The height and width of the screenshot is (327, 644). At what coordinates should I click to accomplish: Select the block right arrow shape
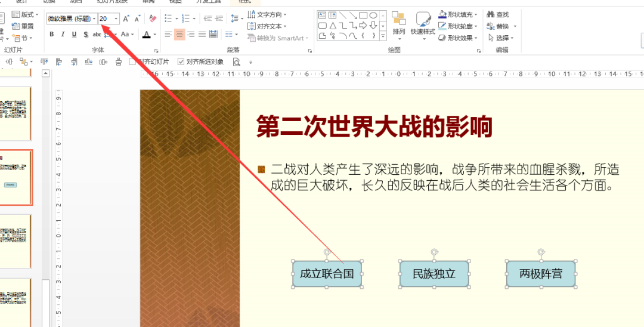(364, 26)
